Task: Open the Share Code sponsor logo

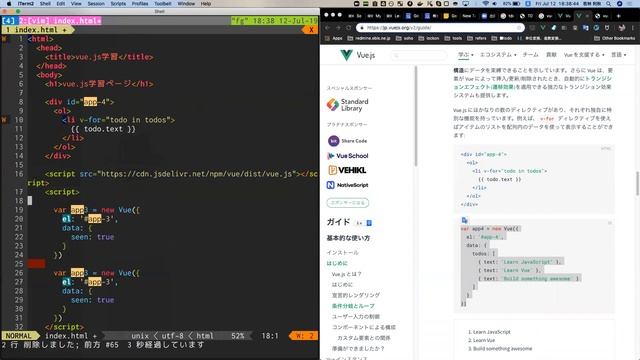Action: [347, 141]
